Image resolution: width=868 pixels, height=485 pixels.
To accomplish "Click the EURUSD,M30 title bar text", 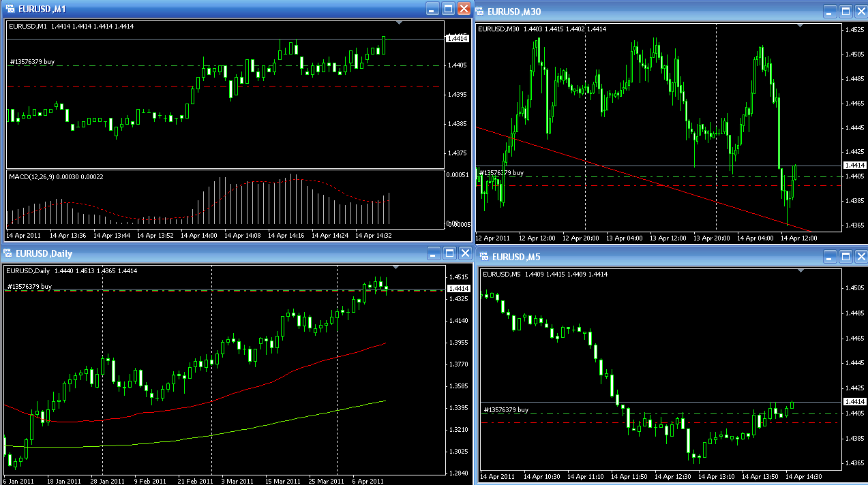I will (513, 12).
